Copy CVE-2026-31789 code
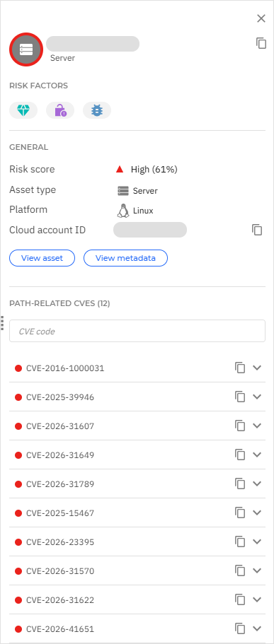 click(x=240, y=484)
